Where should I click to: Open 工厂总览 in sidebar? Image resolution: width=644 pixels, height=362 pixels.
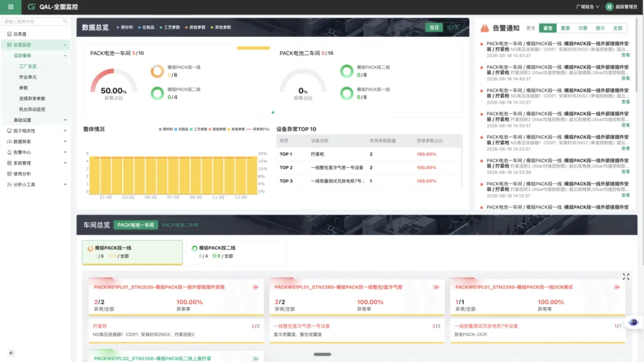28,66
